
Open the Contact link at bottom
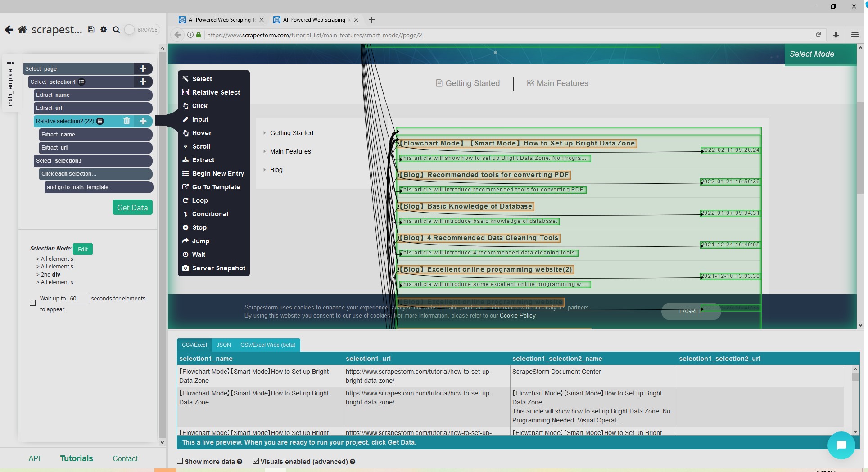point(125,458)
